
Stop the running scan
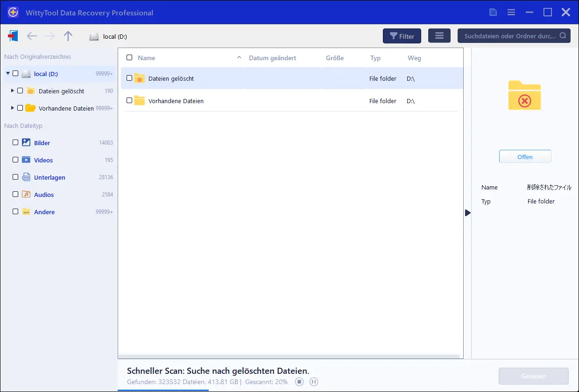tap(299, 382)
